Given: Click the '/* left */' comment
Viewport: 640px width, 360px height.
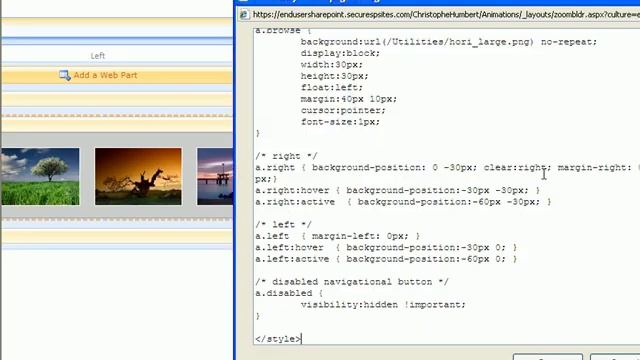Looking at the screenshot, I should pyautogui.click(x=283, y=224).
